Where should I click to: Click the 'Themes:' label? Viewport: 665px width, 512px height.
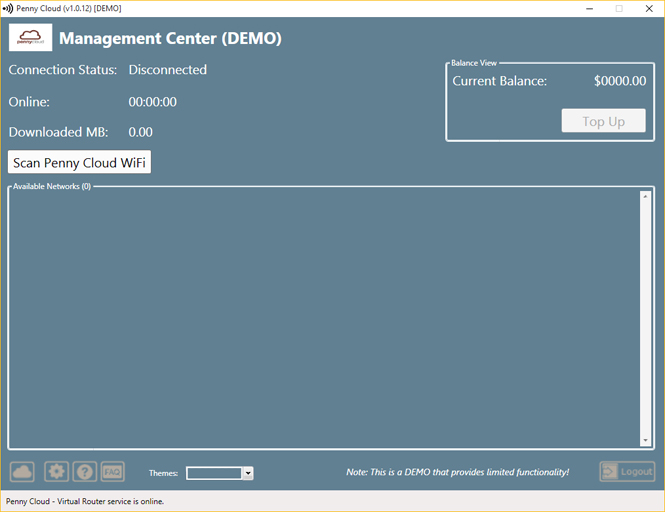tap(163, 473)
